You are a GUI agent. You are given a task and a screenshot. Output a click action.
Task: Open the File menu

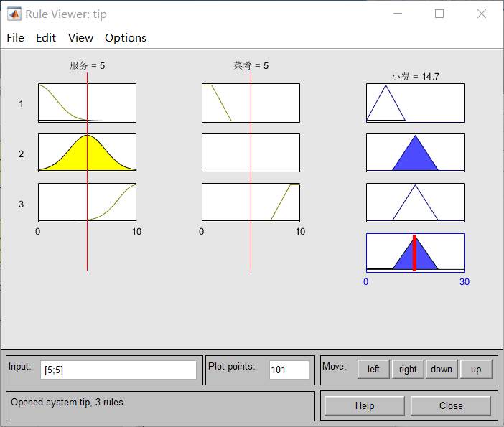click(15, 38)
